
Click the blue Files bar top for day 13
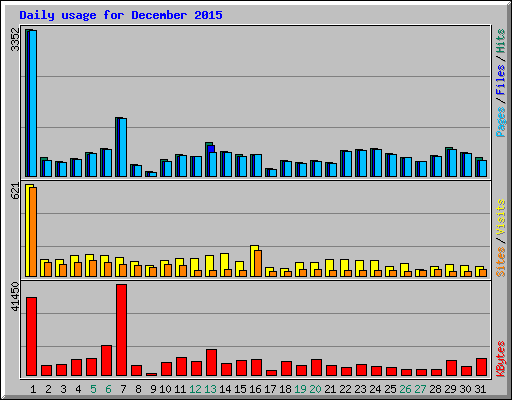tap(211, 149)
